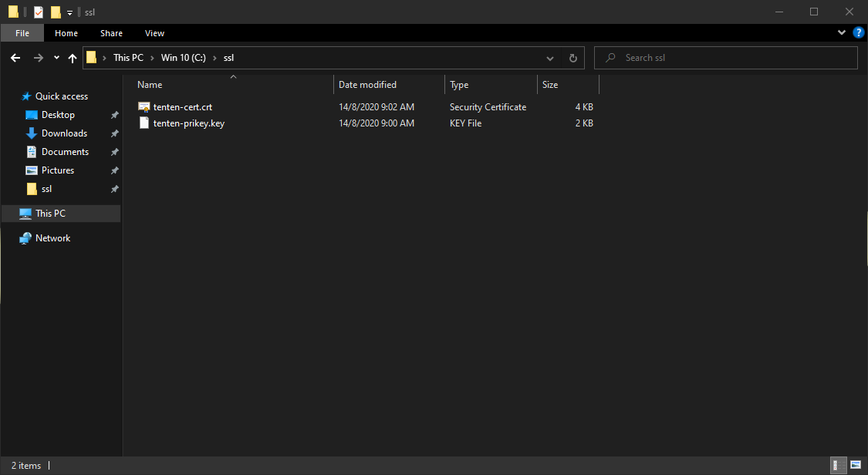Open Documents in the navigation pane
The width and height of the screenshot is (868, 475).
[65, 151]
